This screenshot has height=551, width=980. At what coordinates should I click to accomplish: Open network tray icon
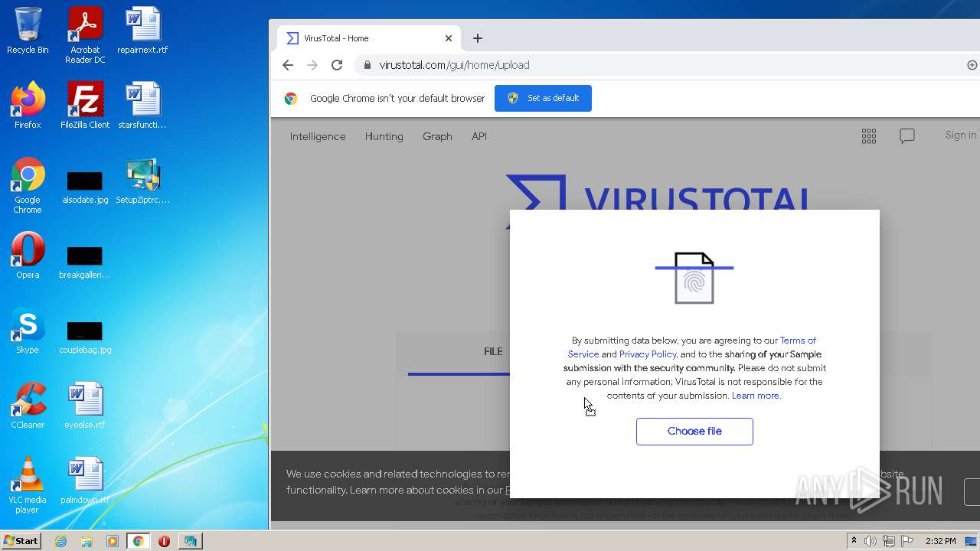pos(889,541)
